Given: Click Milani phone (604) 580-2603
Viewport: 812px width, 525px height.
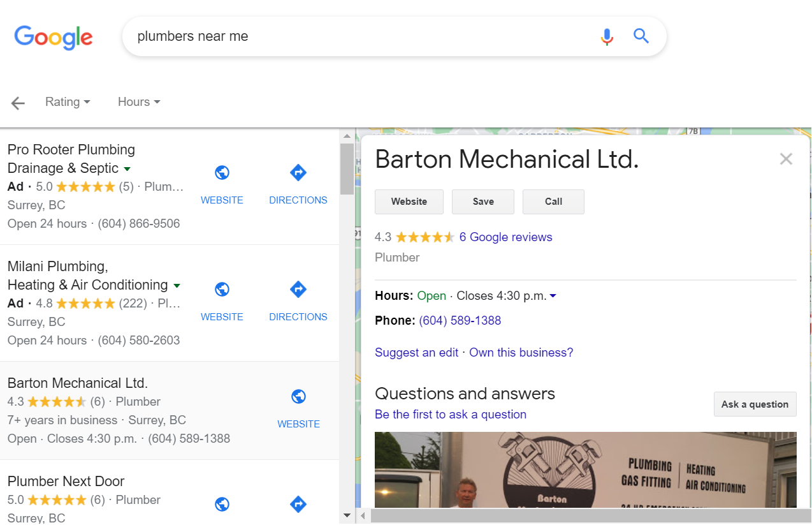Looking at the screenshot, I should [139, 341].
